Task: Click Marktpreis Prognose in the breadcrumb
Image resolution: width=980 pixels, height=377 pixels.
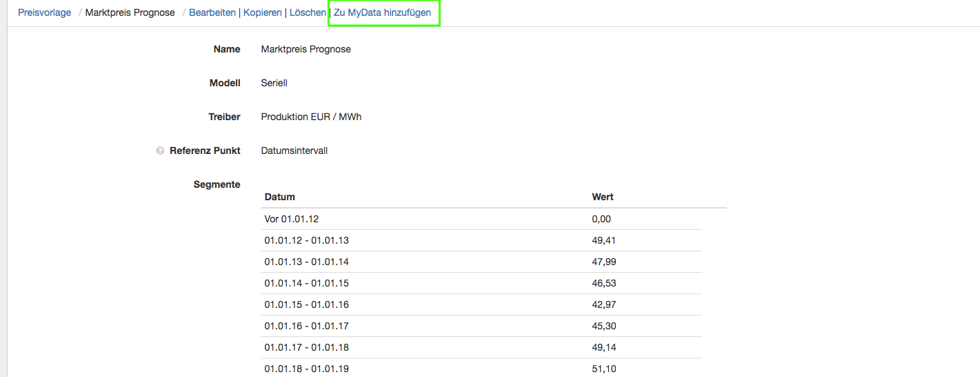Action: pyautogui.click(x=130, y=12)
